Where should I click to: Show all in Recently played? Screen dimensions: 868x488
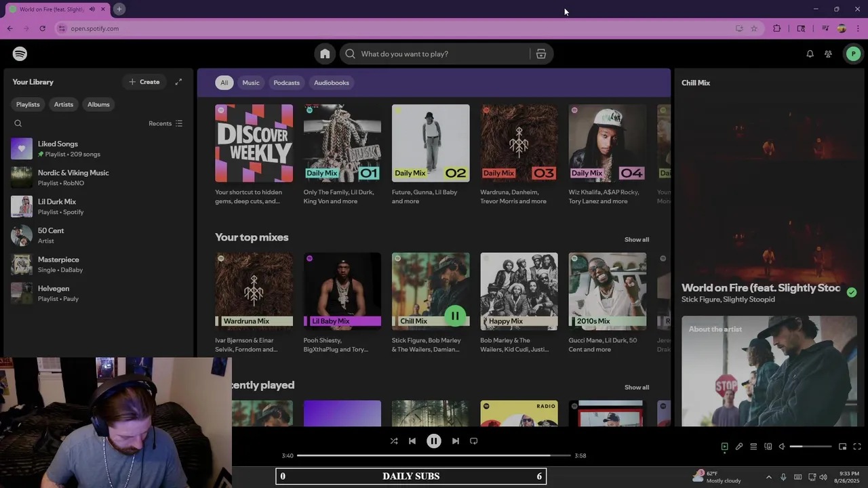pyautogui.click(x=637, y=387)
